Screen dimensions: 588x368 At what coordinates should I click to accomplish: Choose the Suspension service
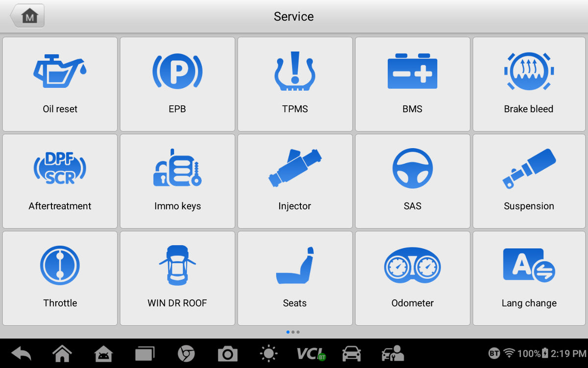coord(529,182)
